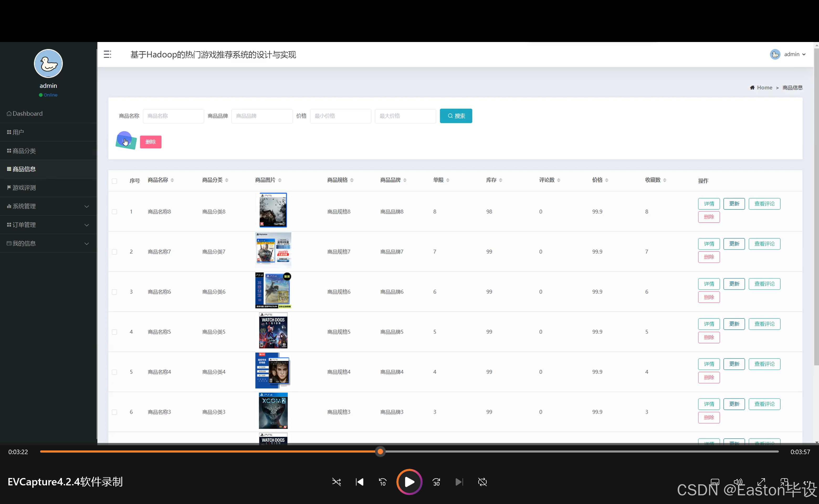Click the page's vertical scrollbar on the right
This screenshot has height=504, width=819.
pos(816,207)
